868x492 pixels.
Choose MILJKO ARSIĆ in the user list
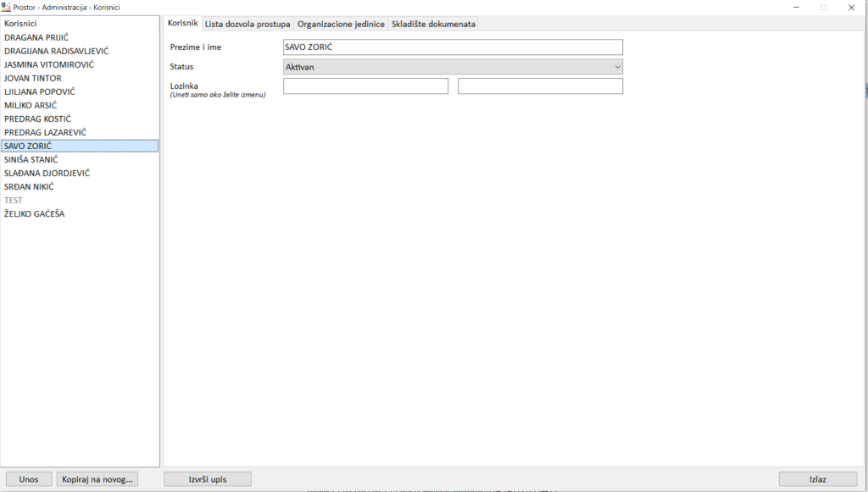[31, 105]
